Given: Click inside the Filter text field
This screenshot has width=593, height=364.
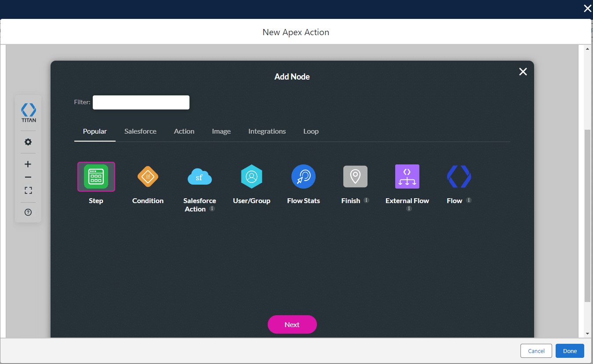Looking at the screenshot, I should (x=141, y=102).
